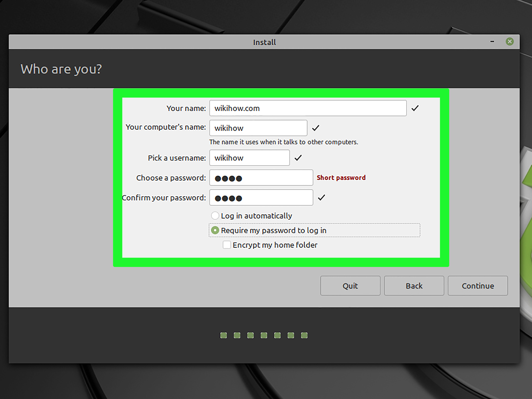Viewport: 532px width, 399px height.
Task: Go back with the Back button
Action: (414, 286)
